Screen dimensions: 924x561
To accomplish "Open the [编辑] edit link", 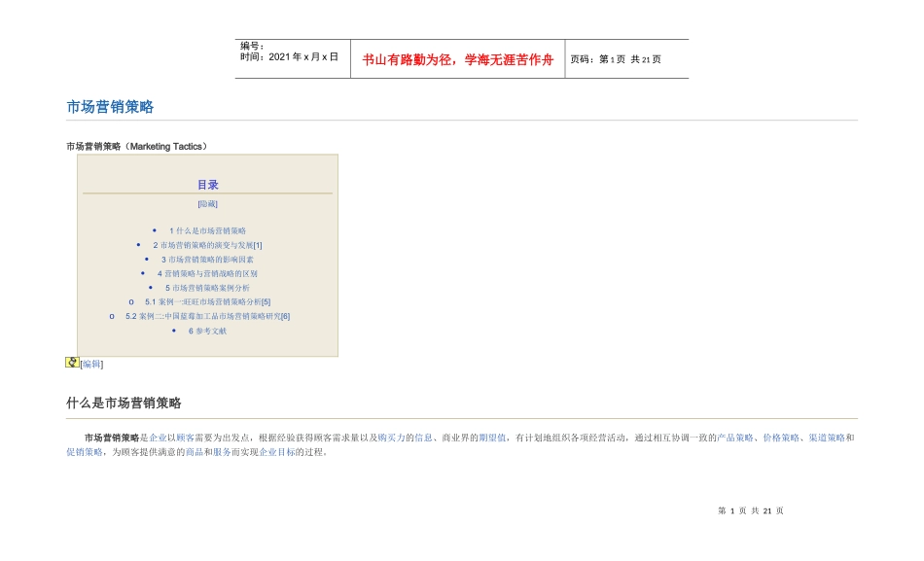I will point(91,365).
